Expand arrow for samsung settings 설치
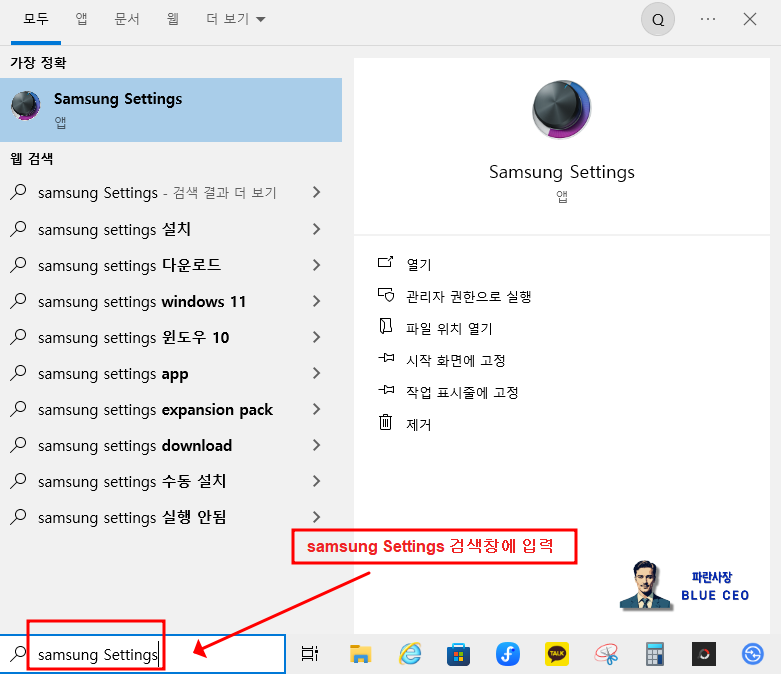The width and height of the screenshot is (781, 674). pyautogui.click(x=316, y=229)
